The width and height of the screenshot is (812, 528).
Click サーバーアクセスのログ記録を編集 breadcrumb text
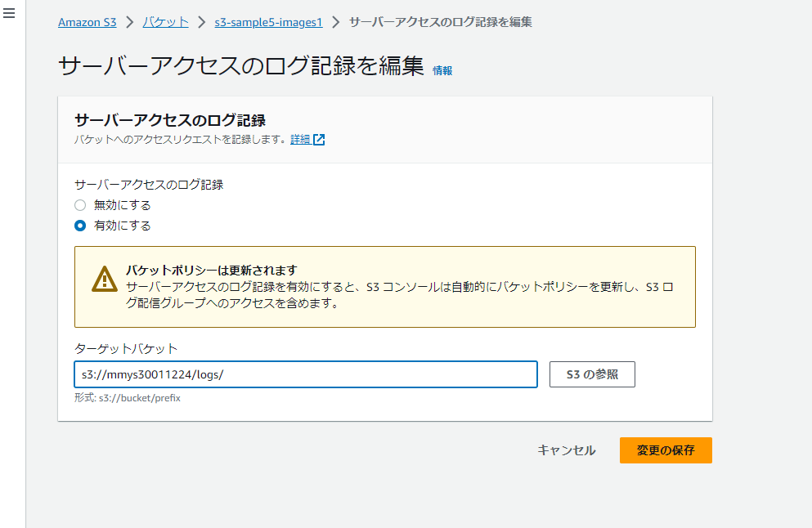tap(441, 22)
